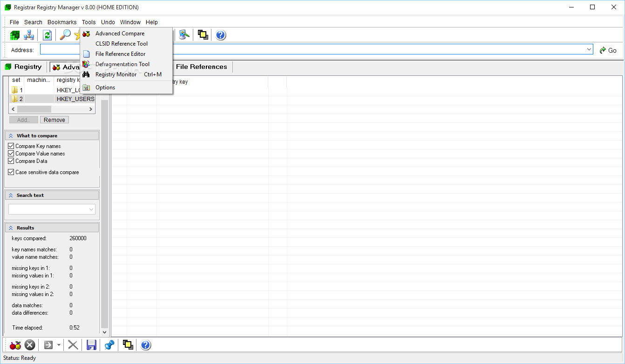Click the 'keys compared:' 260000 value
This screenshot has width=625, height=364.
click(78, 238)
